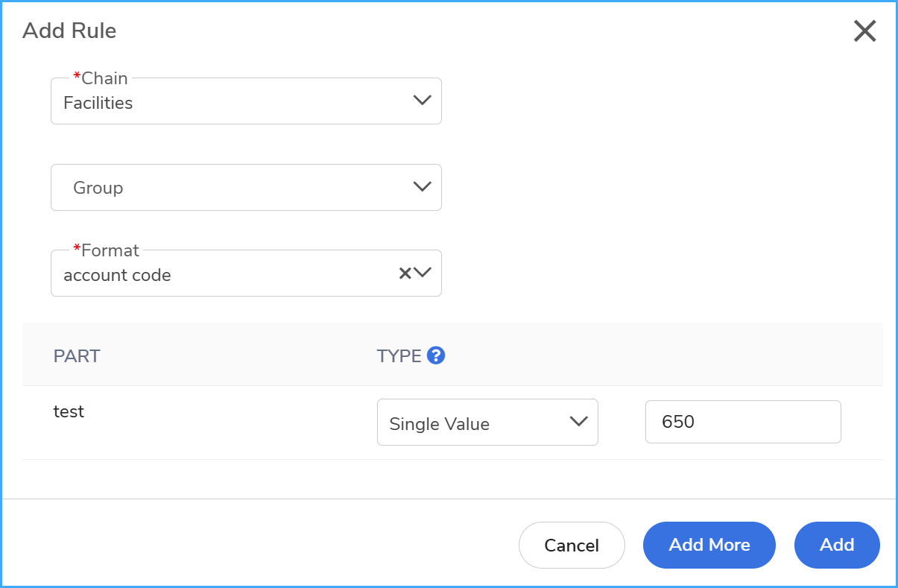Clear the account code Format selection

[x=405, y=274]
